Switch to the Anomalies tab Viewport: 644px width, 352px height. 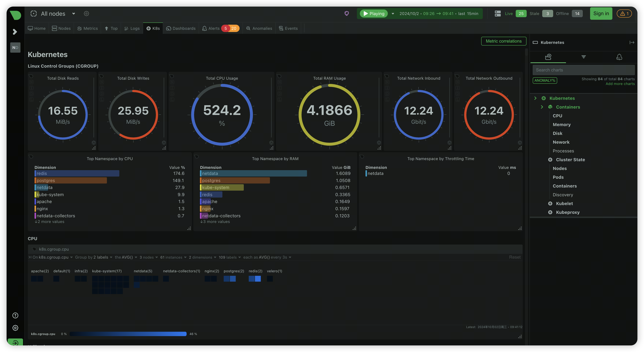(259, 28)
